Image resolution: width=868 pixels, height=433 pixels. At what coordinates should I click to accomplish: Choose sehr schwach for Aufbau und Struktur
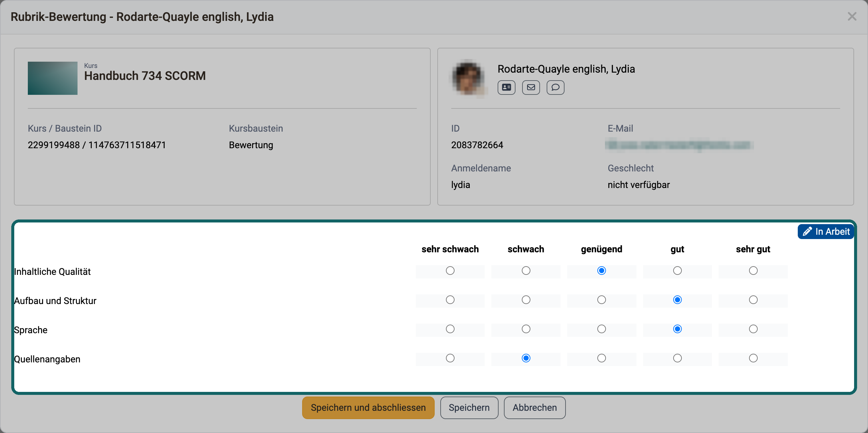click(450, 300)
